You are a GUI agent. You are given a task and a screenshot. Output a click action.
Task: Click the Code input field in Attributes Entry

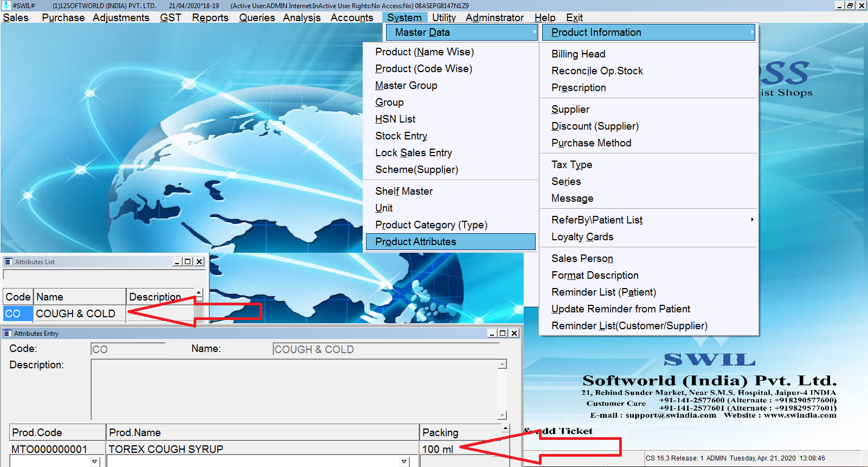click(128, 349)
